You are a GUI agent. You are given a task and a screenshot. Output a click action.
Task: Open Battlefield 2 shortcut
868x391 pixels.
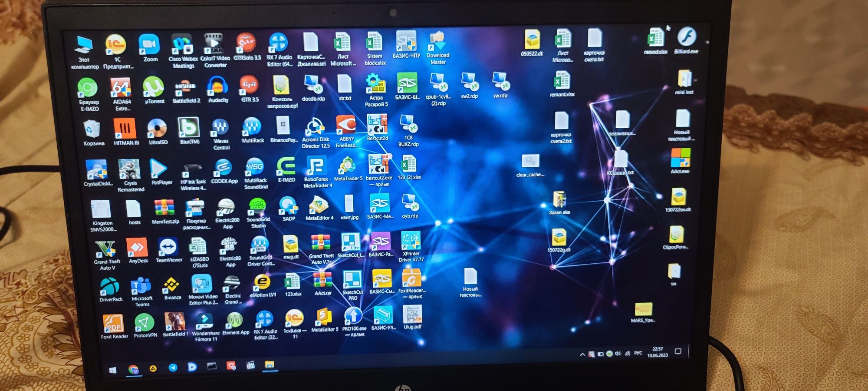point(186,91)
